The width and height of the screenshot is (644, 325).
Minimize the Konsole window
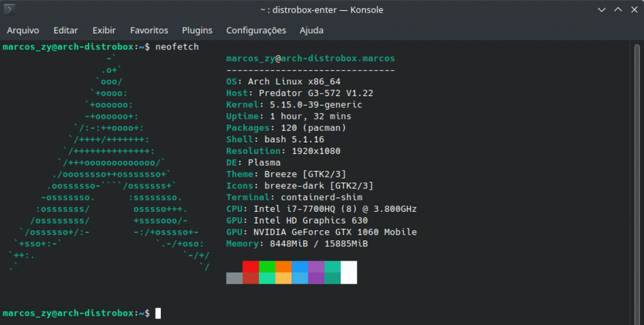602,10
